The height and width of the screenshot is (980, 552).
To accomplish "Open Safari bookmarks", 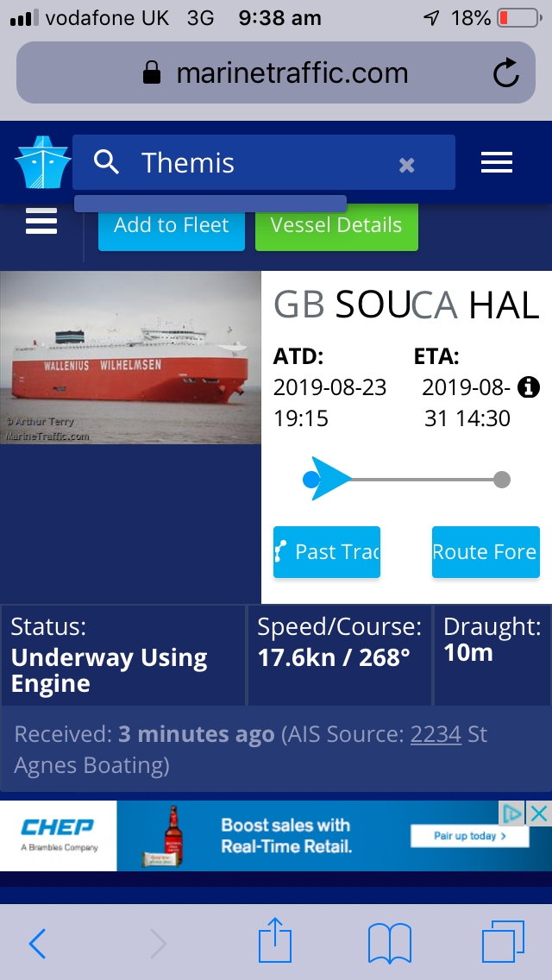I will [390, 943].
